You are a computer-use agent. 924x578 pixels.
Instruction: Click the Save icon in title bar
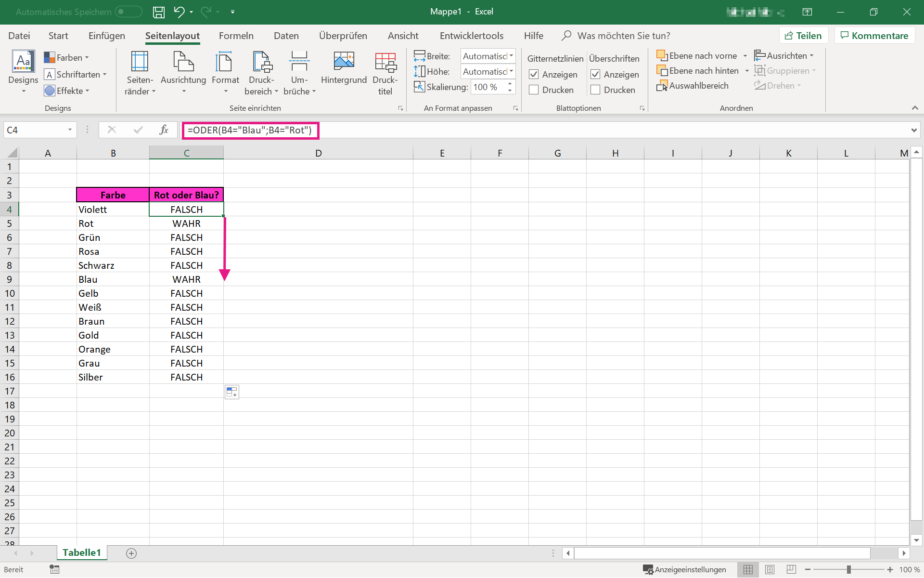158,12
